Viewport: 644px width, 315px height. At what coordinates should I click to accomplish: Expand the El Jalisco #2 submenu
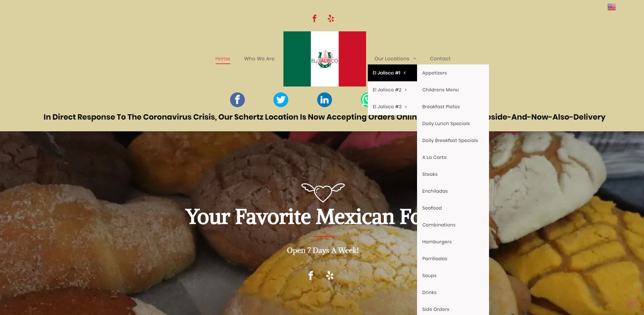390,90
